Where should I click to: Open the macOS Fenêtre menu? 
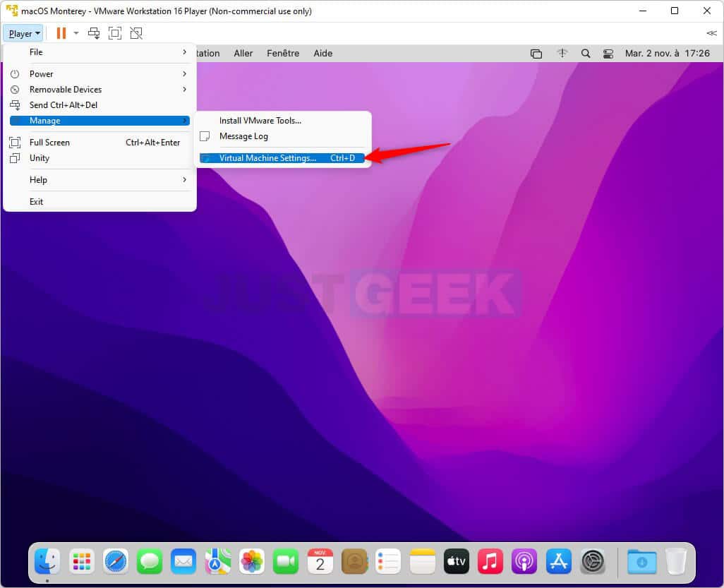tap(282, 53)
